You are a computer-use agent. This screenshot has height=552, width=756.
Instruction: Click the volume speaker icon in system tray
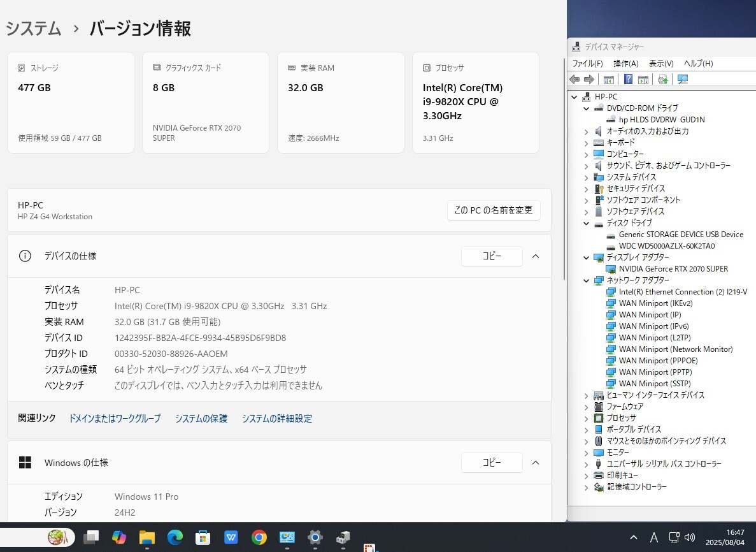[690, 537]
